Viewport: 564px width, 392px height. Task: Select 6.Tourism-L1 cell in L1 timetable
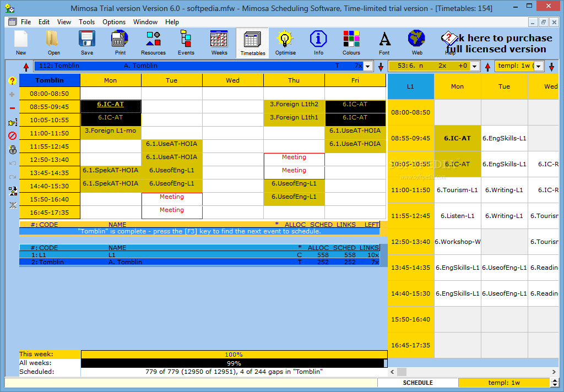[x=457, y=190]
